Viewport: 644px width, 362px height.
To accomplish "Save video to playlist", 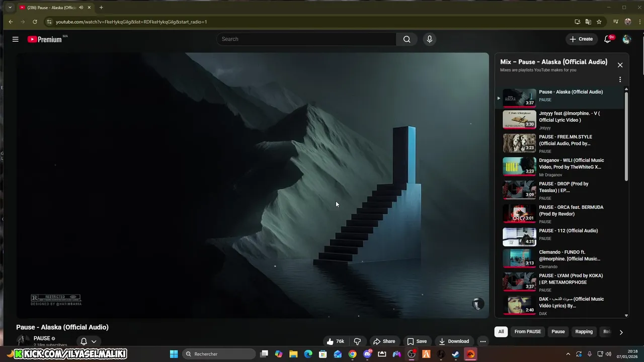I will point(417,341).
